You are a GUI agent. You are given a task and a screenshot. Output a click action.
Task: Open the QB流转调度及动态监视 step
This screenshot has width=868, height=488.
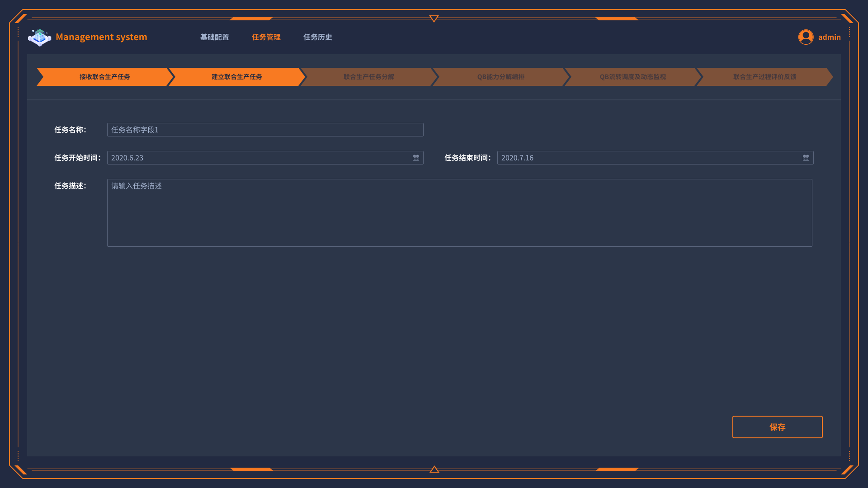pyautogui.click(x=633, y=77)
